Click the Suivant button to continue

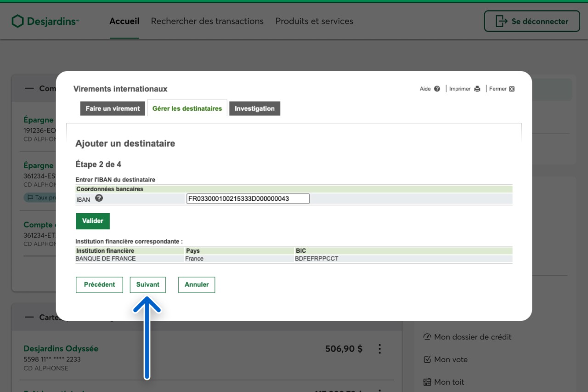(147, 284)
